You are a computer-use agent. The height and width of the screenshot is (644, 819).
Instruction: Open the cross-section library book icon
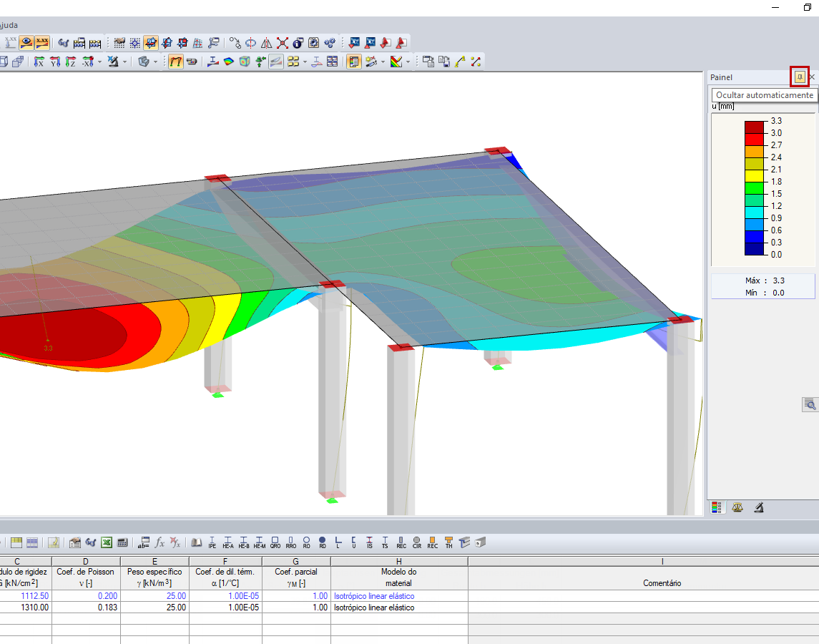pos(197,542)
